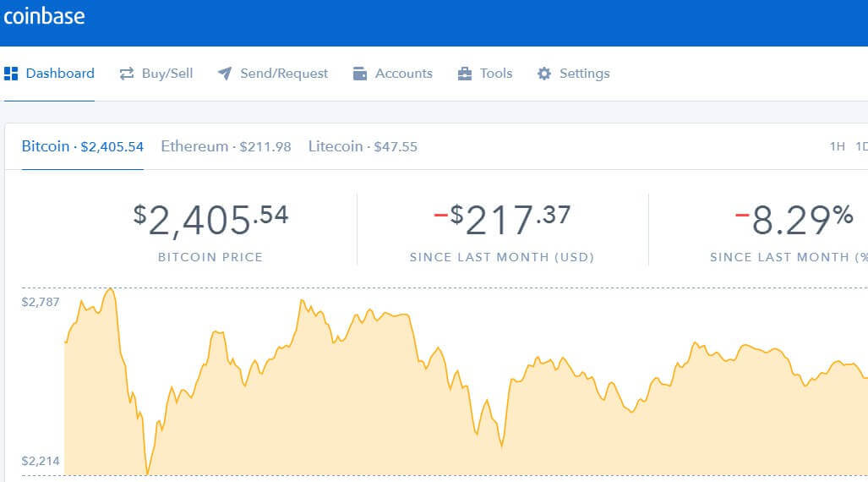This screenshot has width=868, height=482.
Task: Go home via the coinbase logo
Action: (44, 17)
